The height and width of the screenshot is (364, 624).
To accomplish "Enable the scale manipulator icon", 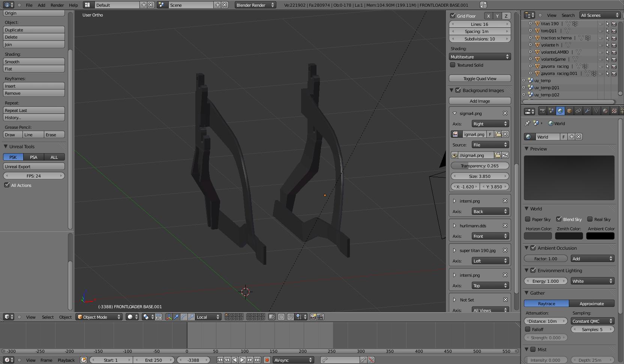I will click(x=191, y=317).
